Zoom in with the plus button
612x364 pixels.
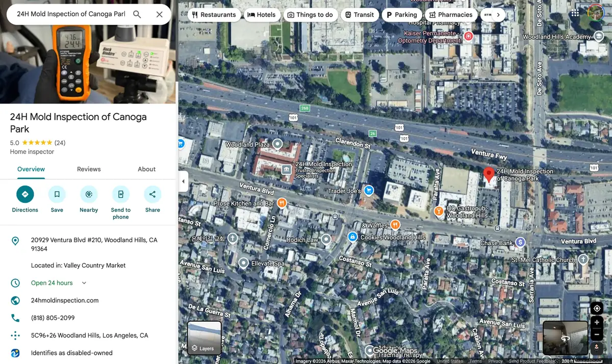597,323
